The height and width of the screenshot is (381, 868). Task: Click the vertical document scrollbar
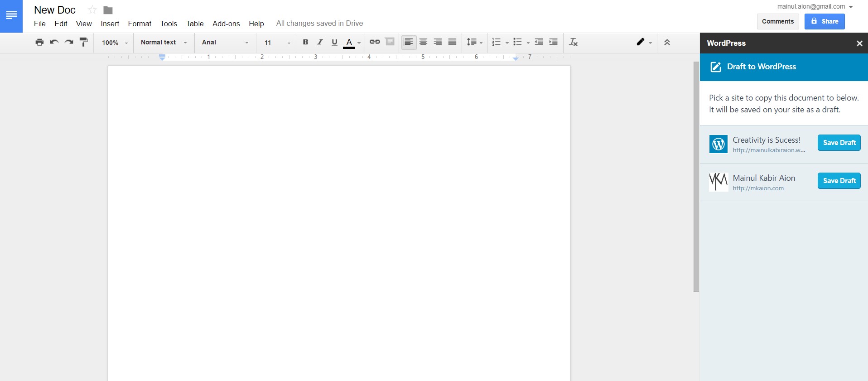coord(696,177)
